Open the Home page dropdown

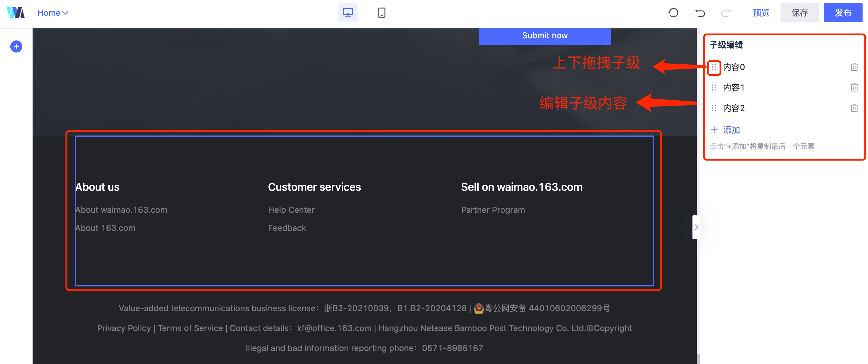53,13
